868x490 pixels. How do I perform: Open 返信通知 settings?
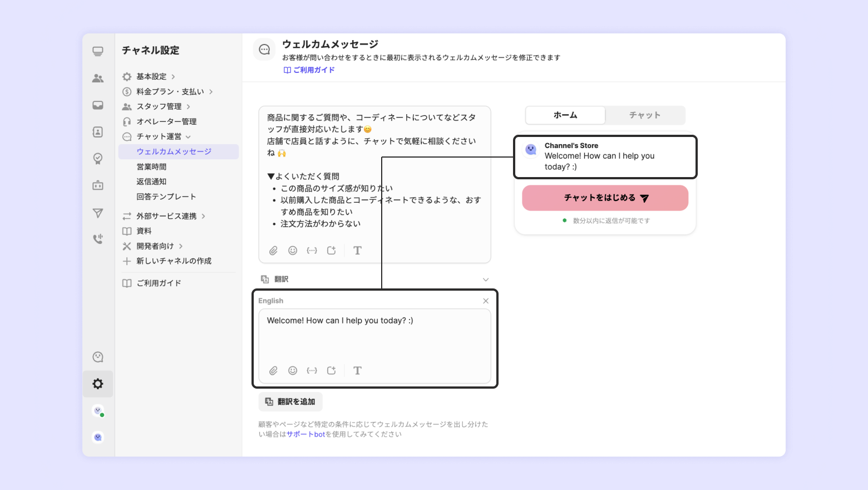point(151,182)
